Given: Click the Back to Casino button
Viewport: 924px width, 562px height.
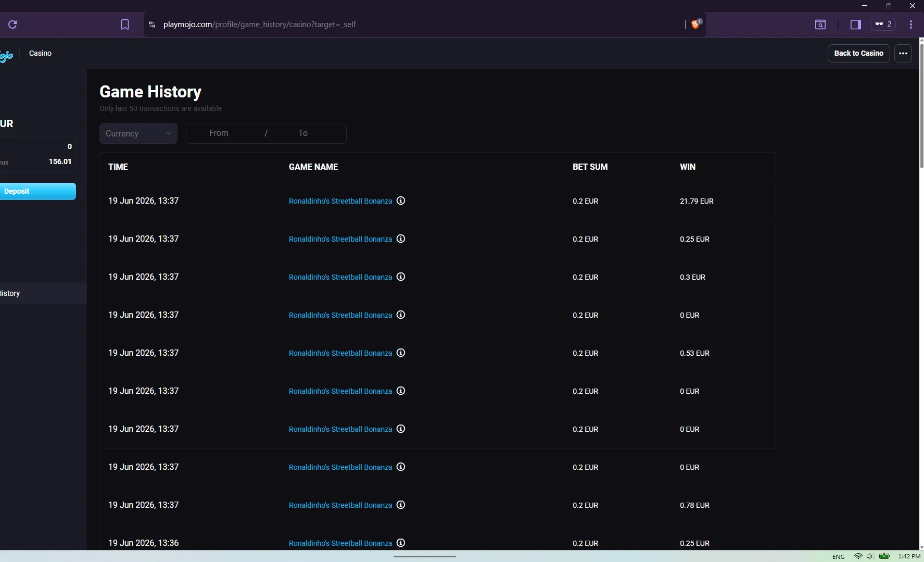Looking at the screenshot, I should click(x=859, y=53).
